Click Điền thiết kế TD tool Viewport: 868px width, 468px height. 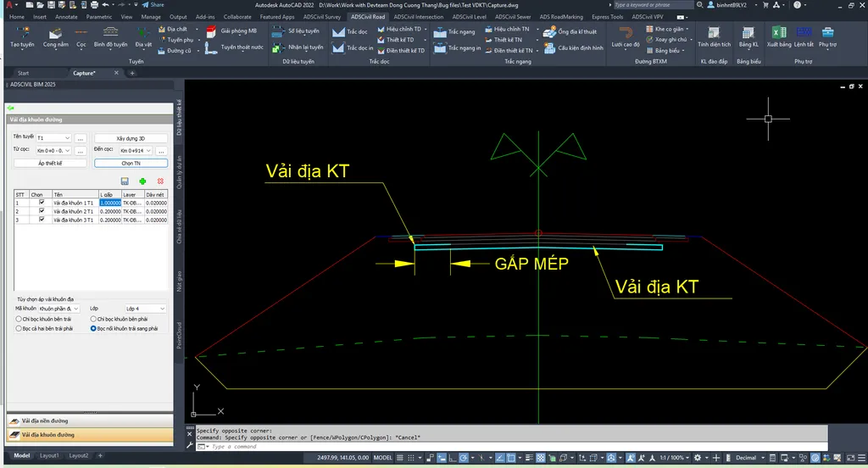point(401,50)
